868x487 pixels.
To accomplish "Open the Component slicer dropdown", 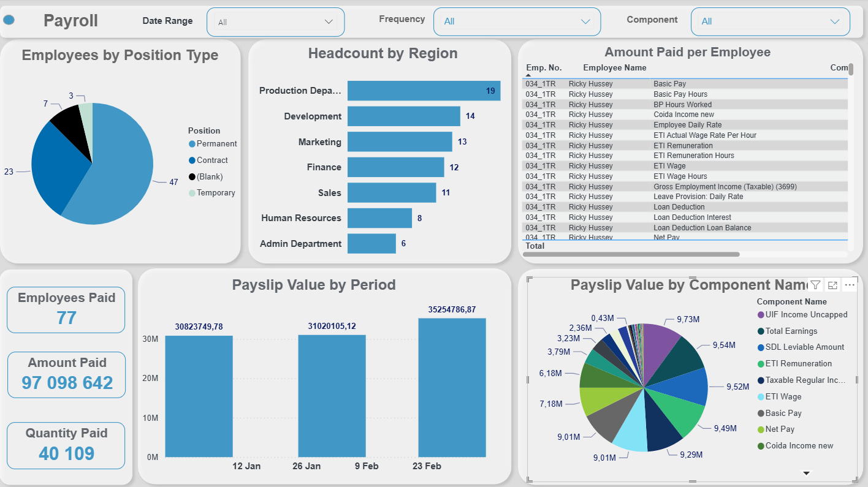I will point(770,22).
